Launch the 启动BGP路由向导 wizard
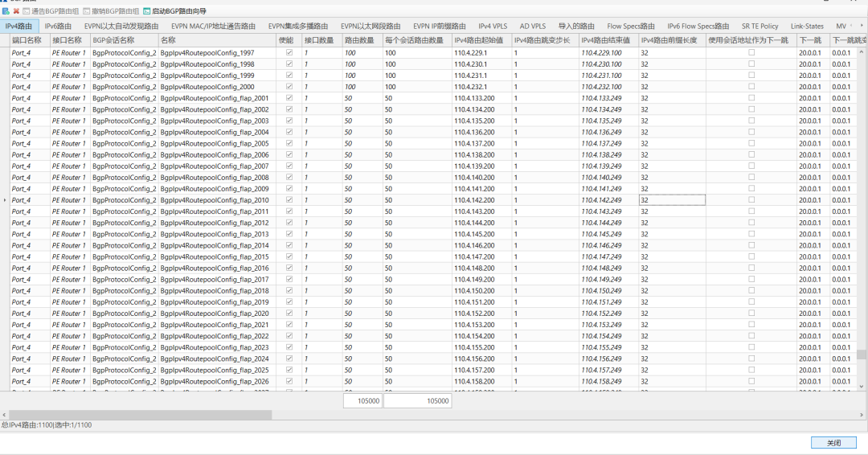868x455 pixels. click(x=174, y=11)
